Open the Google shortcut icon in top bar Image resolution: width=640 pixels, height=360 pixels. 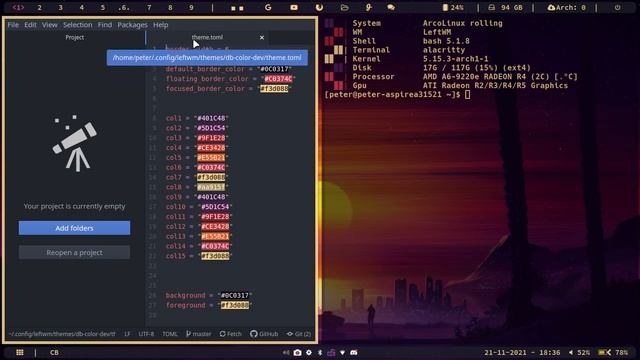click(268, 7)
